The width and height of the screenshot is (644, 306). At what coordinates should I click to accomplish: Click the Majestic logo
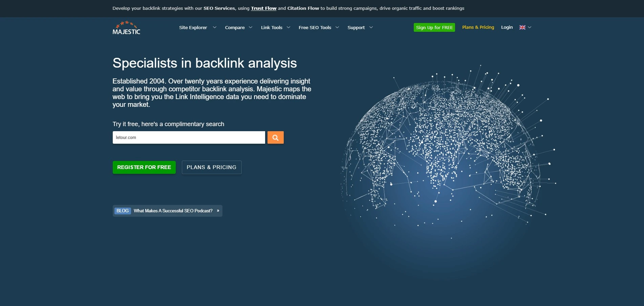126,28
